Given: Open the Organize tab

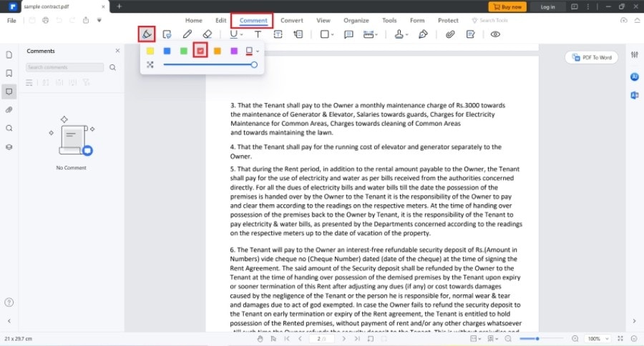Looking at the screenshot, I should click(x=356, y=20).
